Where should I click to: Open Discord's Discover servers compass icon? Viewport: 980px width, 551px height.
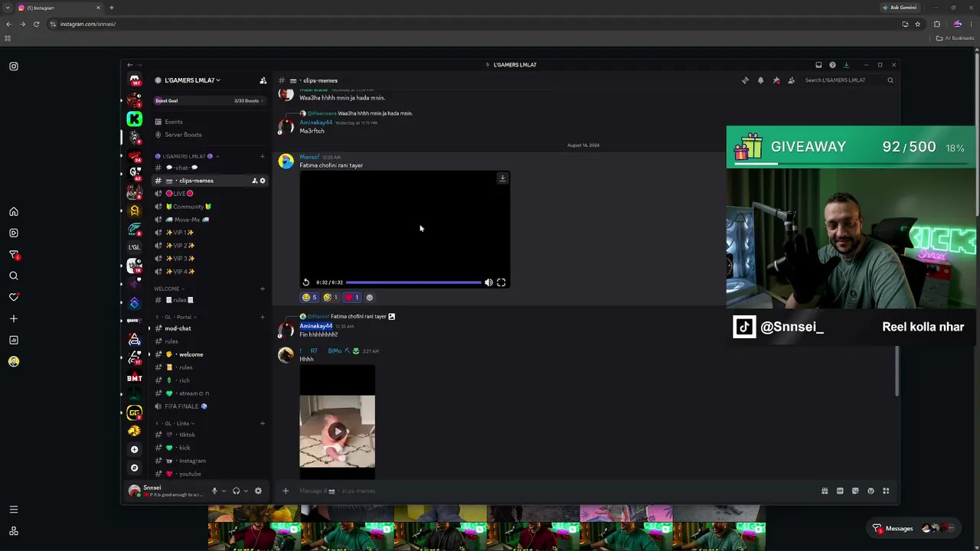pos(135,468)
